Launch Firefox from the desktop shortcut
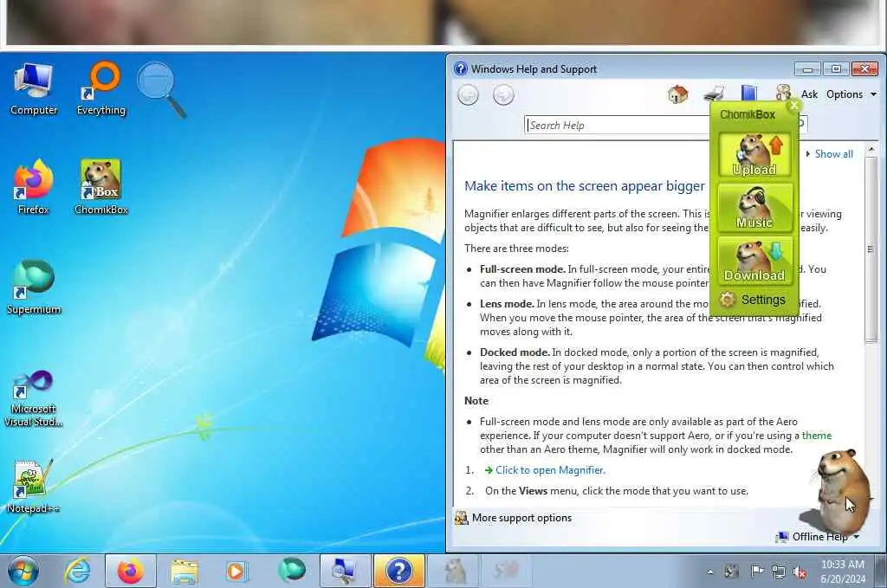The width and height of the screenshot is (887, 588). click(x=34, y=187)
